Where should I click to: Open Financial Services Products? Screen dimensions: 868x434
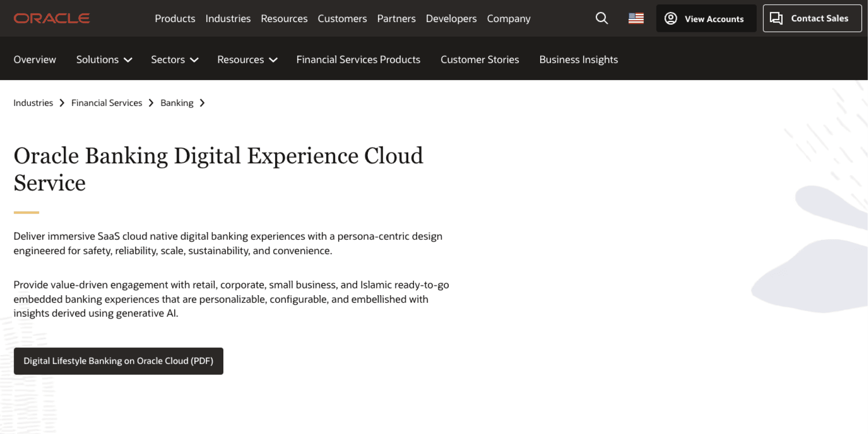point(358,59)
